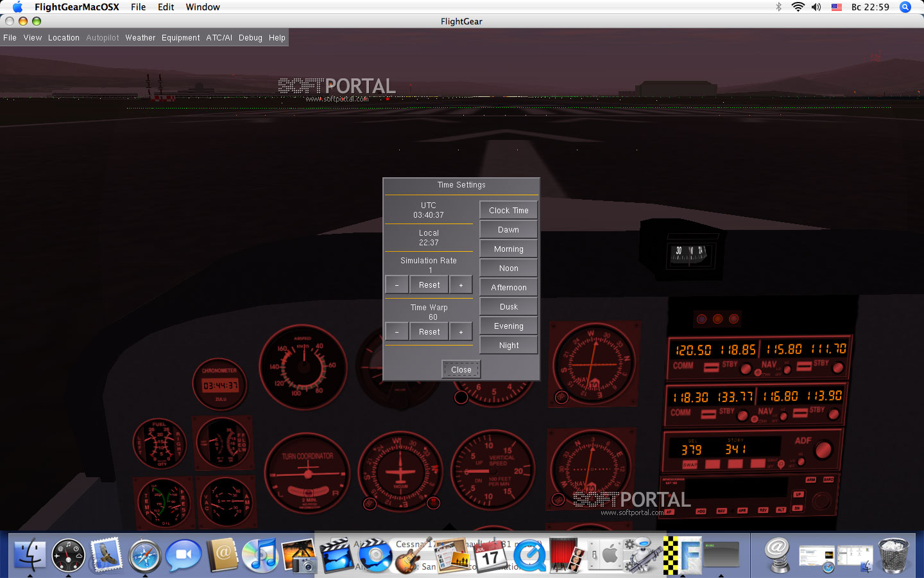Swap COMM1 active and standby frequency

coord(712,367)
